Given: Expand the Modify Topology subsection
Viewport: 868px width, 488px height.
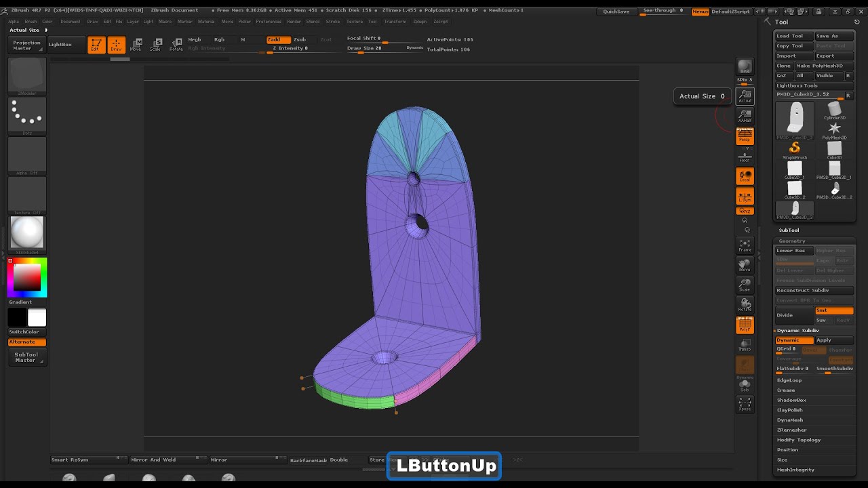Looking at the screenshot, I should [799, 440].
